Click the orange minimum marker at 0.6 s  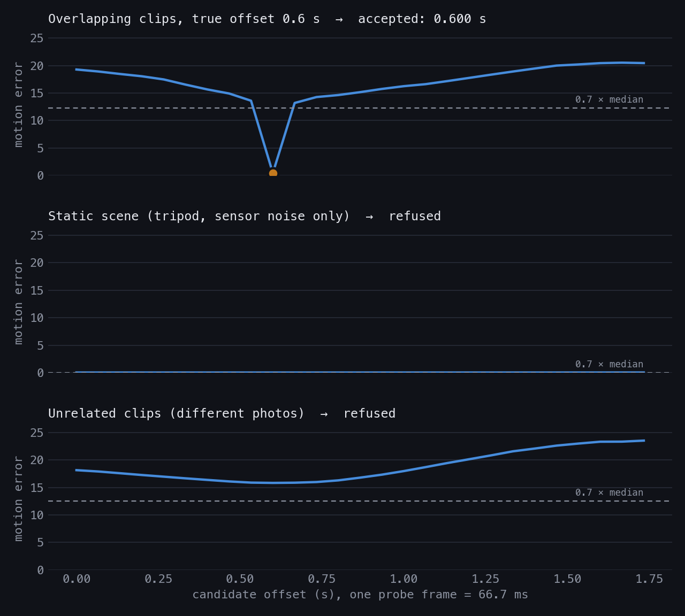point(273,173)
